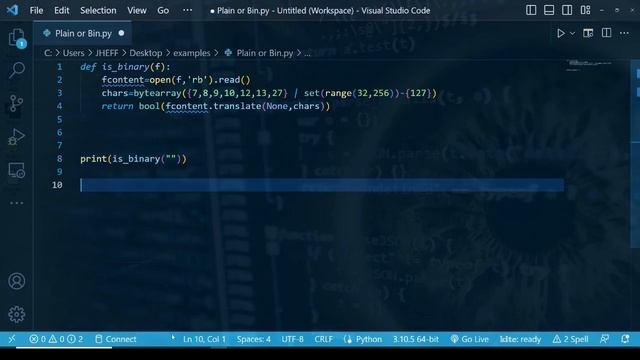Click the VS Code logo icon

click(12, 10)
